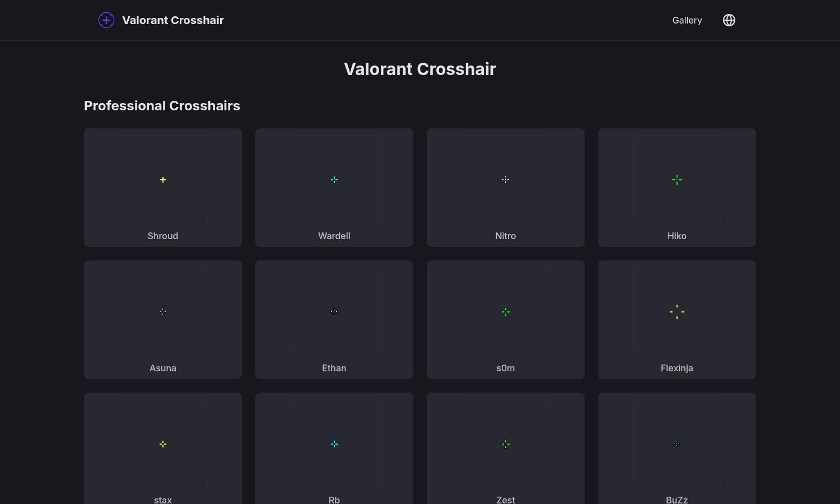
Task: Pick BuZz's crosshair preview
Action: click(x=677, y=444)
